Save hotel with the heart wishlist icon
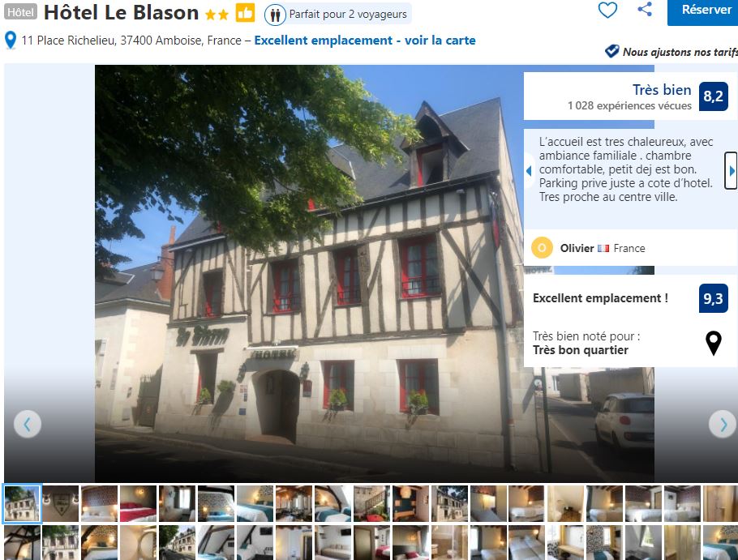 pos(607,10)
